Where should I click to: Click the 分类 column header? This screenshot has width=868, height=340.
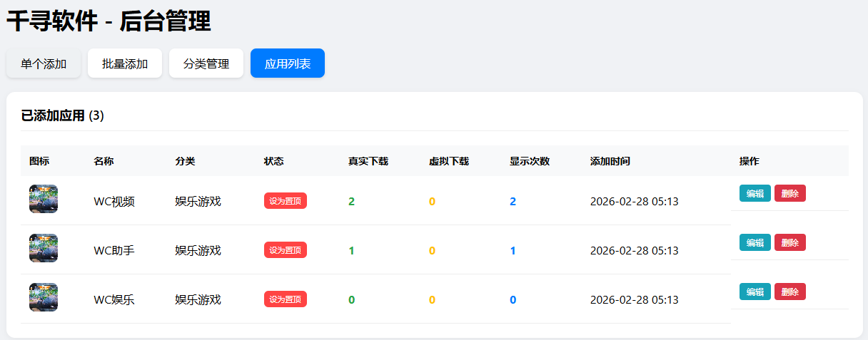point(185,161)
